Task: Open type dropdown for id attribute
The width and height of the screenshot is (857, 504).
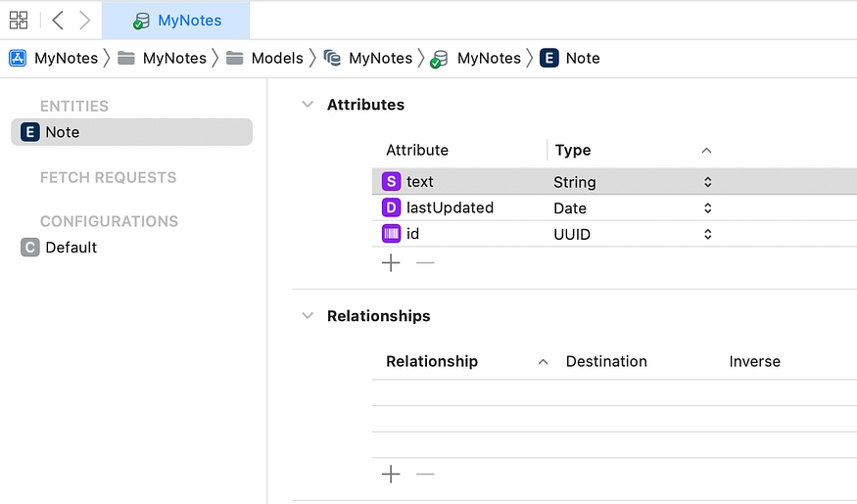Action: pyautogui.click(x=707, y=235)
